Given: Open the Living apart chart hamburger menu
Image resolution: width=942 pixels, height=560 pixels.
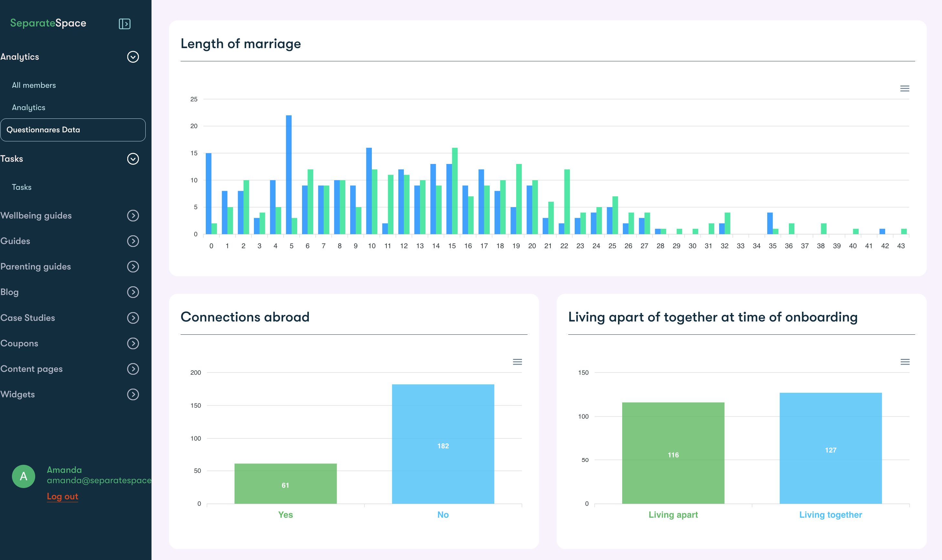Looking at the screenshot, I should click(x=905, y=362).
